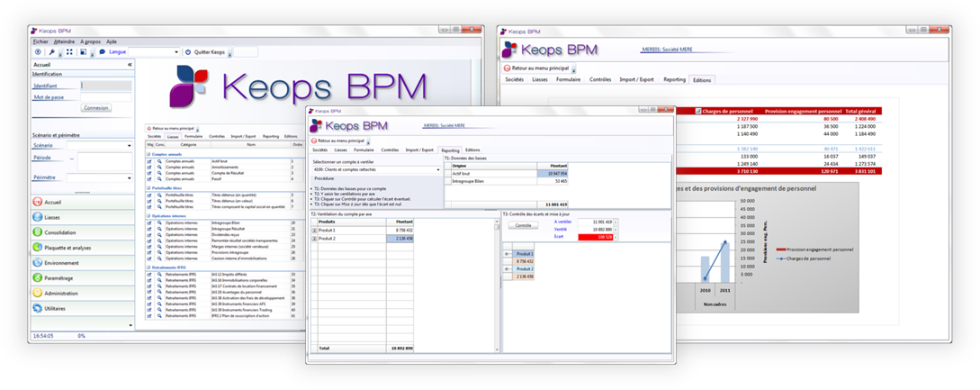Click the Accueil home icon in the sidebar
980x390 pixels.
pos(38,202)
